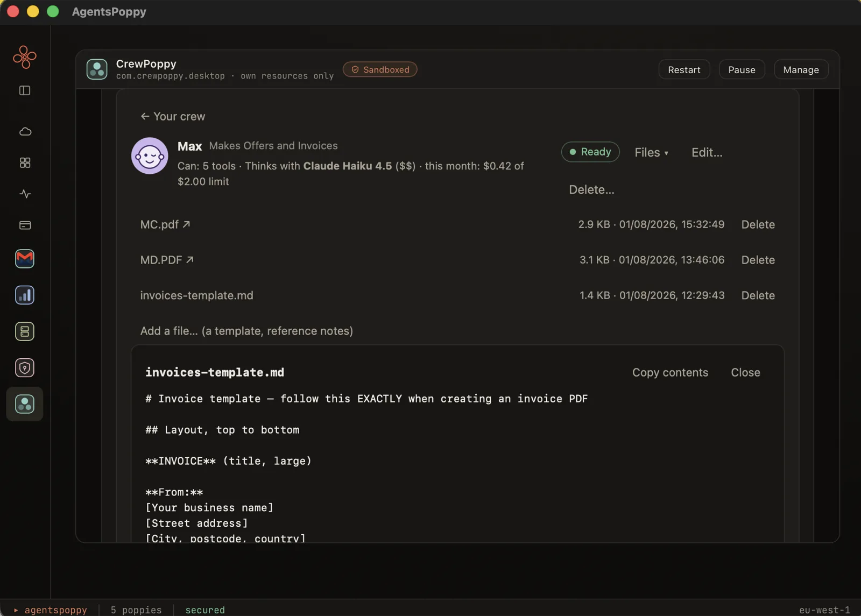Launch the bar chart analytics app icon
Image resolution: width=861 pixels, height=616 pixels.
pyautogui.click(x=25, y=295)
